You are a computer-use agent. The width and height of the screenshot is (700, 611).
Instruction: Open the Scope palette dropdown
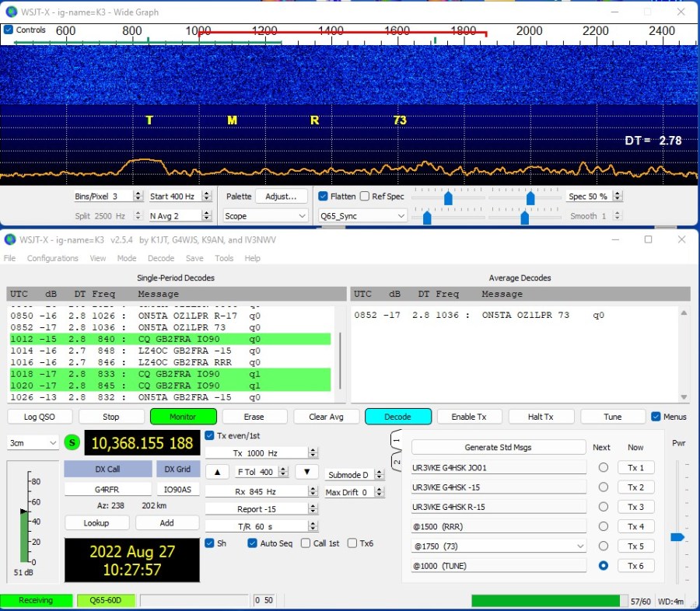point(265,216)
